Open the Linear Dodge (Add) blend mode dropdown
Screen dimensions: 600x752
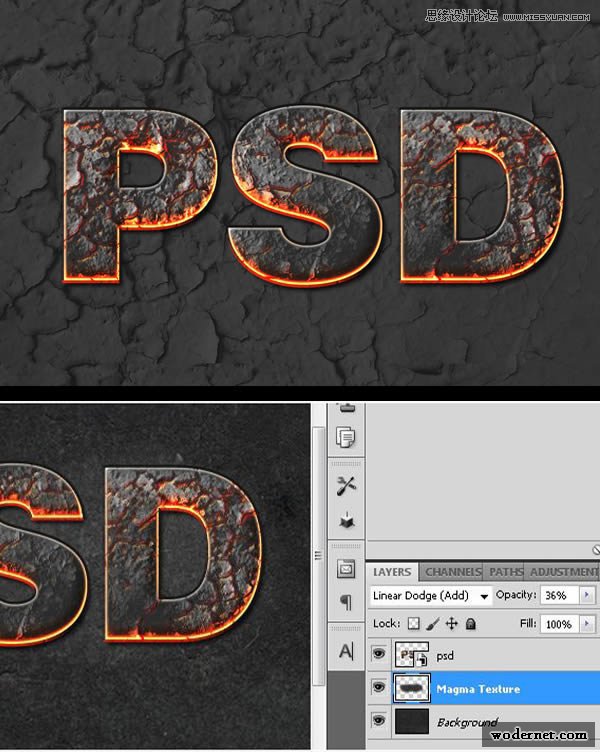click(431, 596)
